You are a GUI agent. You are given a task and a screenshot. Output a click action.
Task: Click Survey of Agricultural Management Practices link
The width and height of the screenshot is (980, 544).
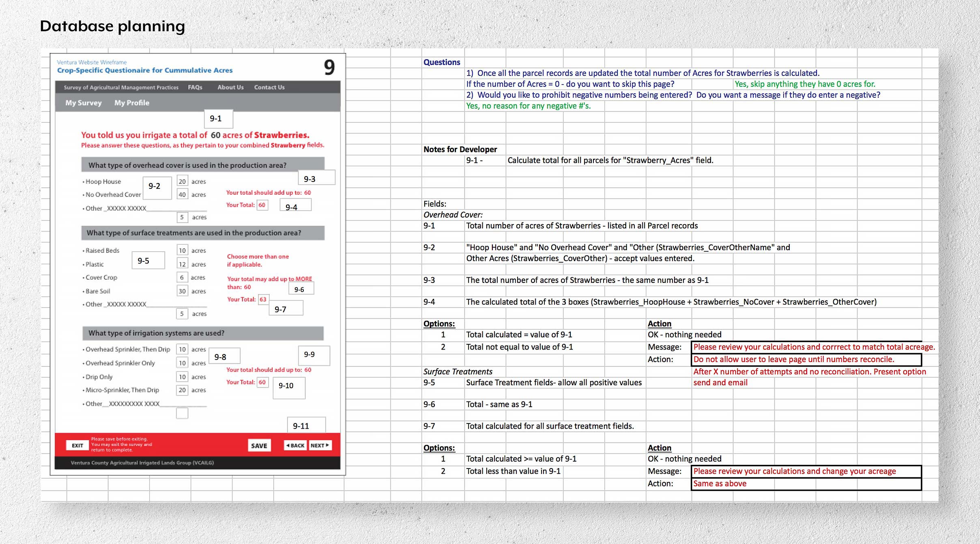[x=121, y=87]
